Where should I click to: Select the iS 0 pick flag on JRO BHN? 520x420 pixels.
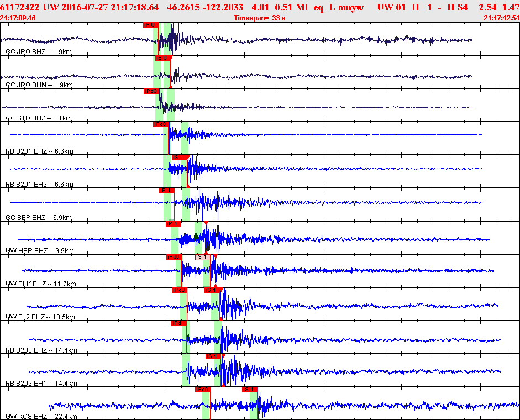click(162, 58)
